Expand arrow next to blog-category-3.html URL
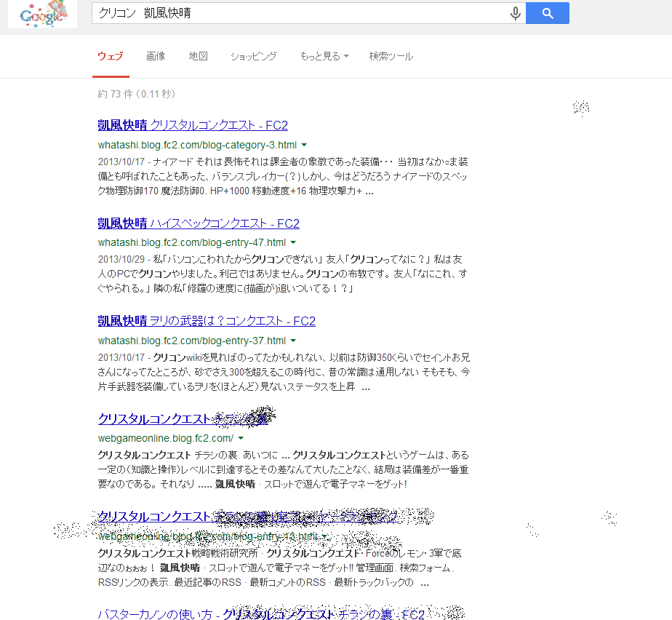672x620 pixels. point(304,145)
